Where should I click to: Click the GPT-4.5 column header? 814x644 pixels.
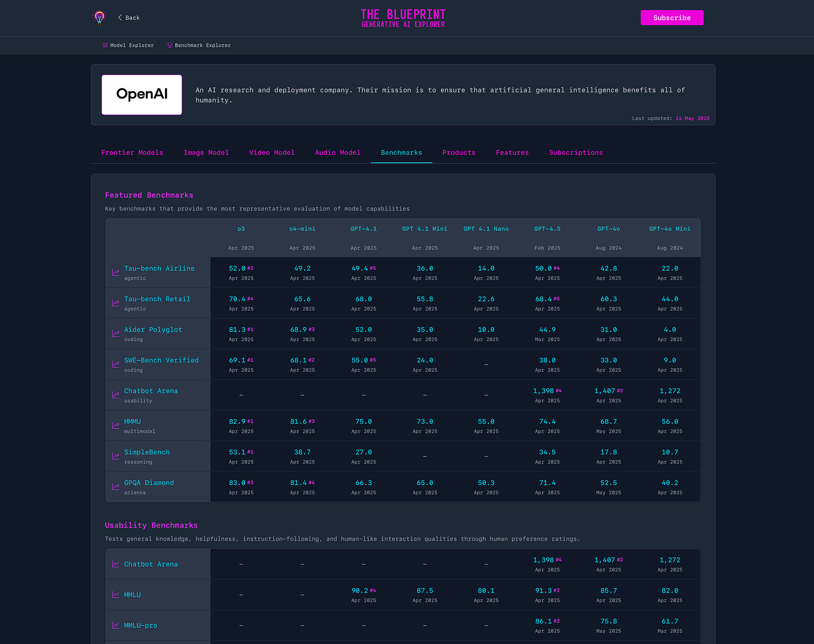(x=547, y=229)
